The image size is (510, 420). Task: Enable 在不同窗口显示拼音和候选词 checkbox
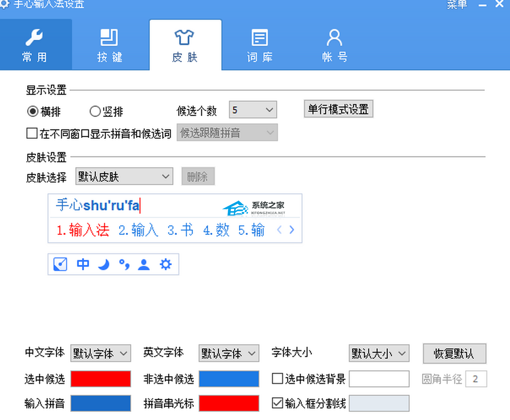[x=32, y=133]
